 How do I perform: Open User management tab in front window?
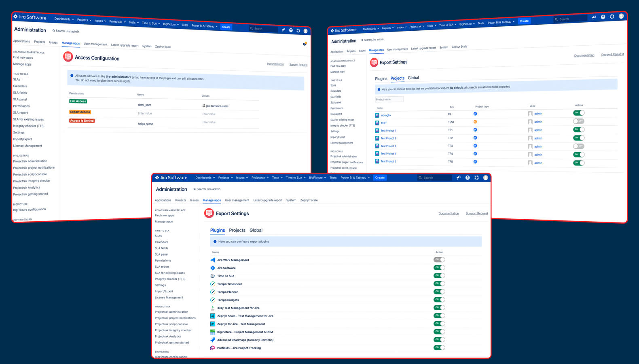(237, 200)
